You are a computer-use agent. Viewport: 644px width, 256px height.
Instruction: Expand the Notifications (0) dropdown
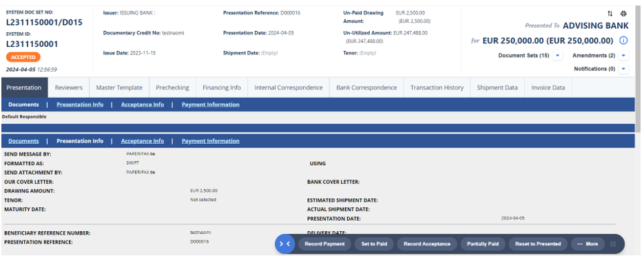[x=623, y=69]
